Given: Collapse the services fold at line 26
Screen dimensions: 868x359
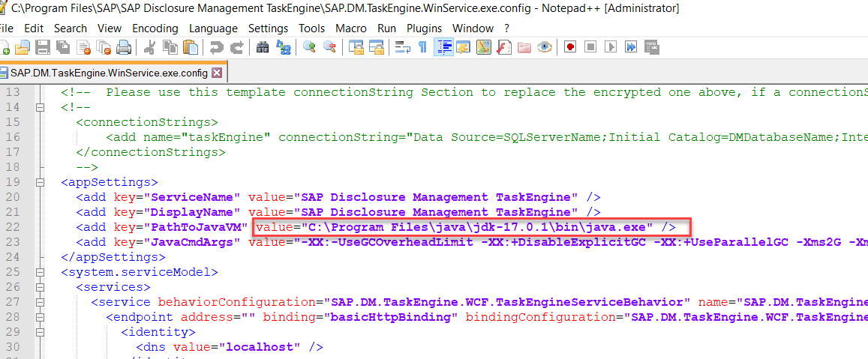Looking at the screenshot, I should click(40, 287).
